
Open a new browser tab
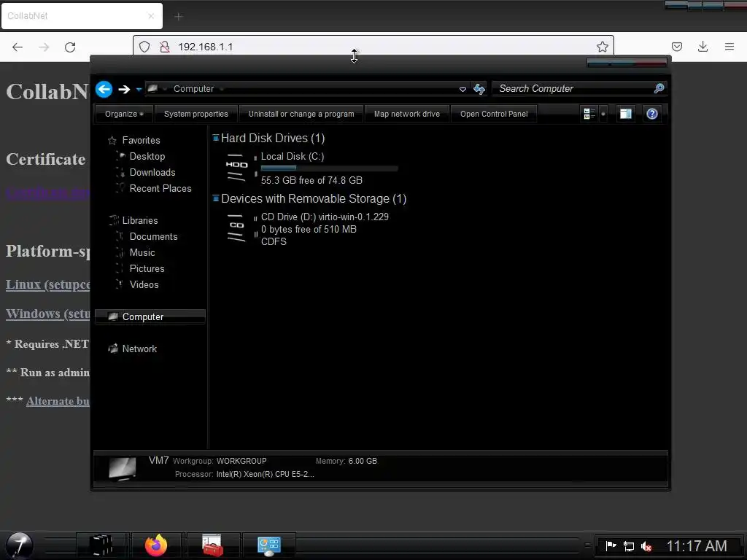pyautogui.click(x=178, y=17)
